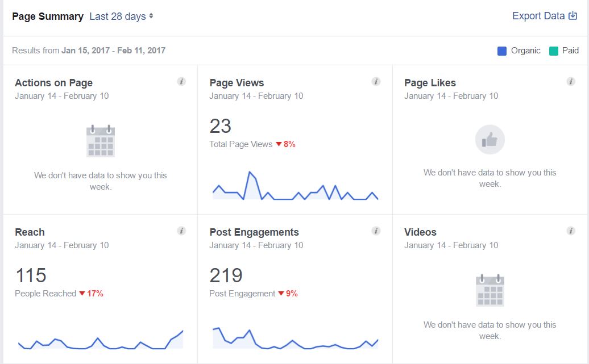Click the red down arrow beside 9%
This screenshot has width=589, height=364.
(281, 294)
